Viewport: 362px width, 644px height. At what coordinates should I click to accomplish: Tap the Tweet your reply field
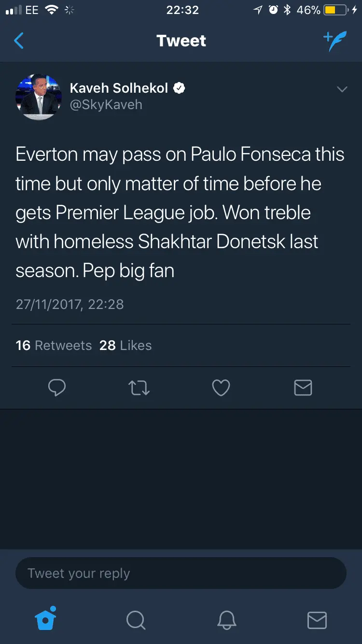click(x=181, y=574)
